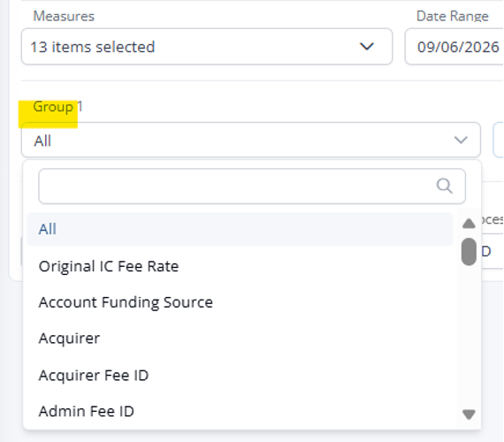Click the search magnifier icon in dropdown
The image size is (504, 442).
tap(444, 187)
